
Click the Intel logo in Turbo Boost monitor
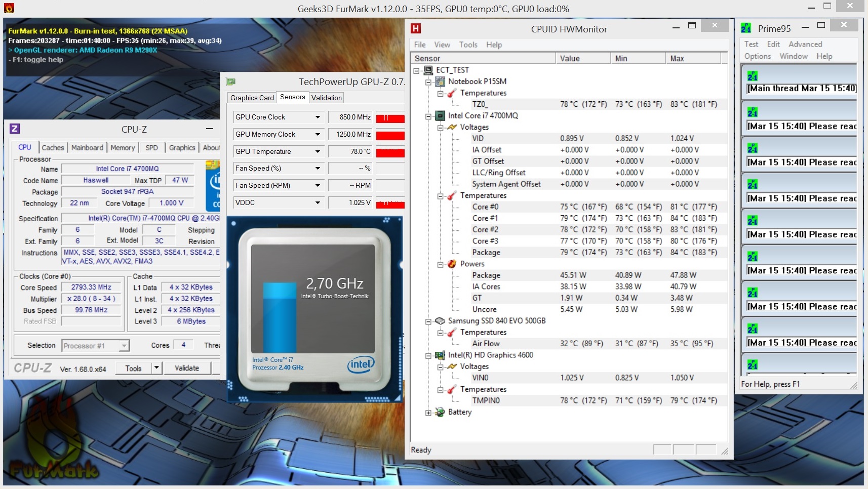[361, 364]
